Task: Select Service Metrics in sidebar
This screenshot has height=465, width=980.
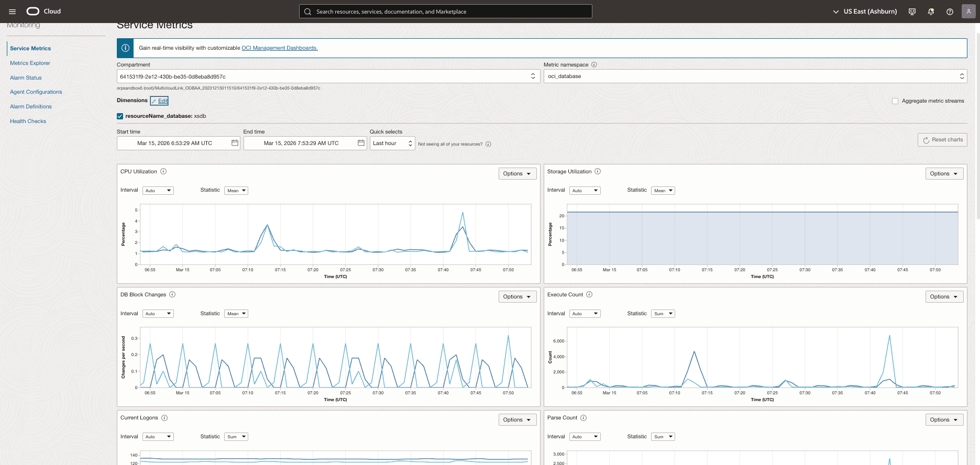Action: pos(30,48)
